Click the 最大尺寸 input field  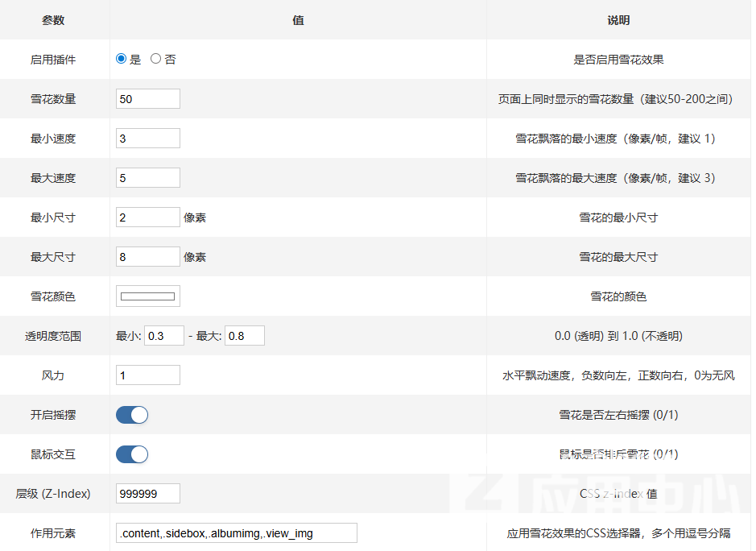pyautogui.click(x=147, y=257)
